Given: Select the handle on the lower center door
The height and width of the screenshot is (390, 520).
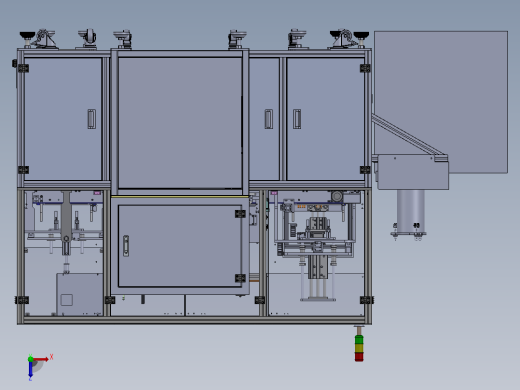Looking at the screenshot, I should 126,246.
